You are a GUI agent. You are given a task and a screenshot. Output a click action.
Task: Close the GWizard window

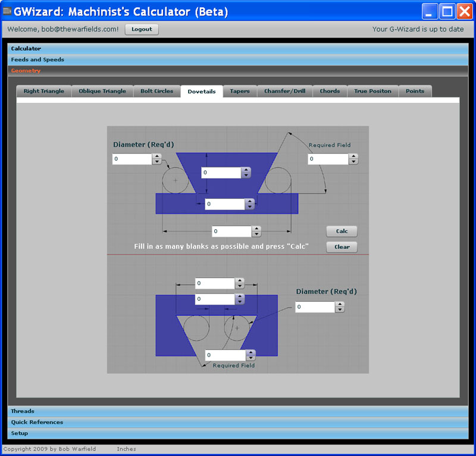point(465,11)
